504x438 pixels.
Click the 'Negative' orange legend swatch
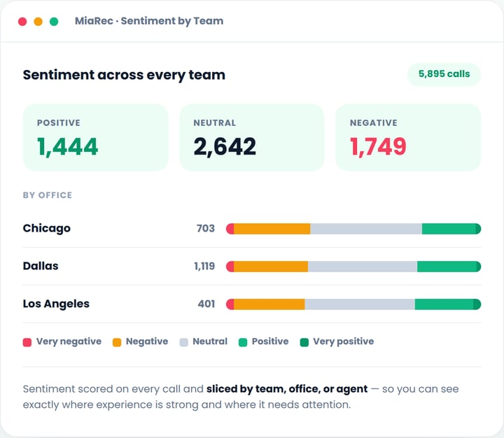point(117,342)
